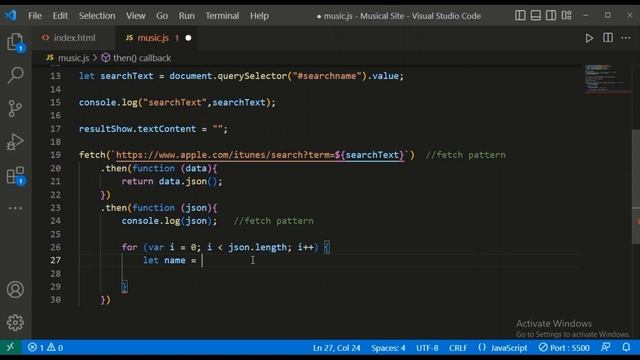This screenshot has height=360, width=640.
Task: Open the View menu
Action: click(136, 16)
